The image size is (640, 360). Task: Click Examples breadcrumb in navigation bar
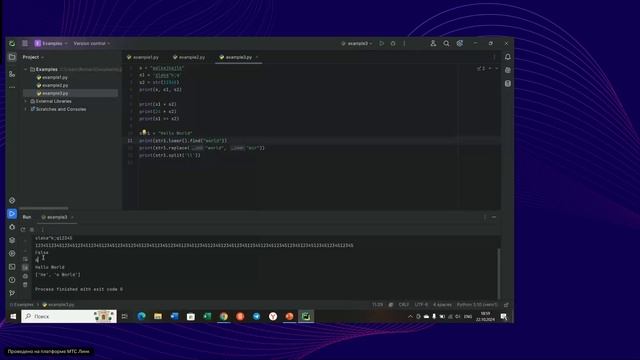point(22,305)
